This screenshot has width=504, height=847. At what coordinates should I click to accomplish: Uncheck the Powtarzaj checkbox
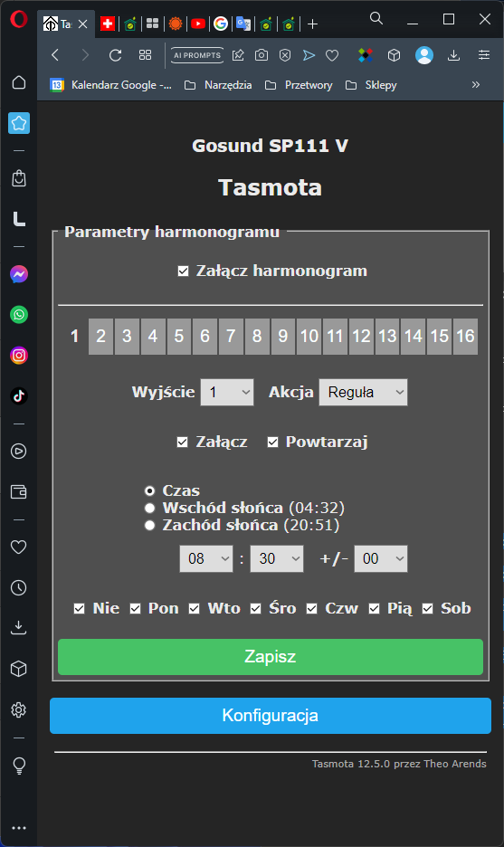pos(272,443)
